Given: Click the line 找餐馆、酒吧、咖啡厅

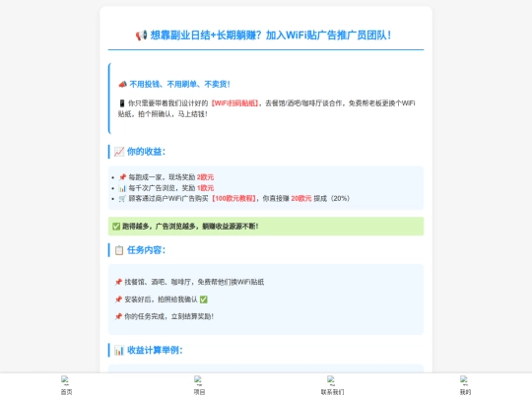Looking at the screenshot, I should pyautogui.click(x=194, y=282).
